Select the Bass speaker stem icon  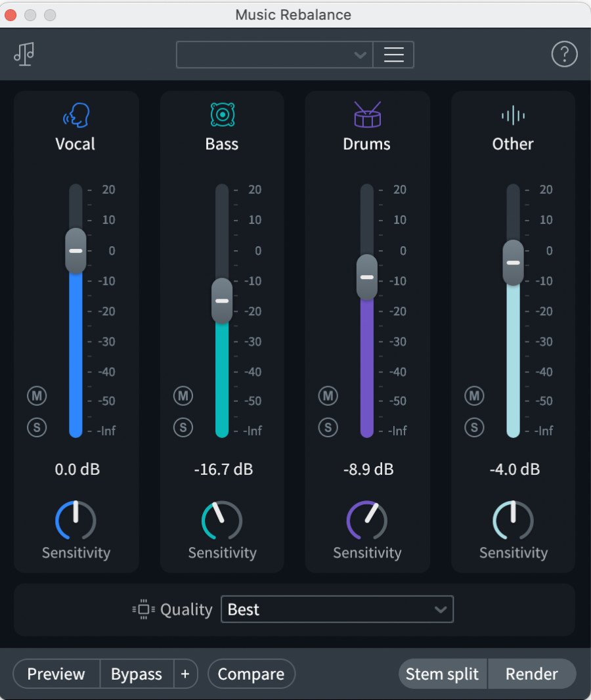[x=221, y=115]
